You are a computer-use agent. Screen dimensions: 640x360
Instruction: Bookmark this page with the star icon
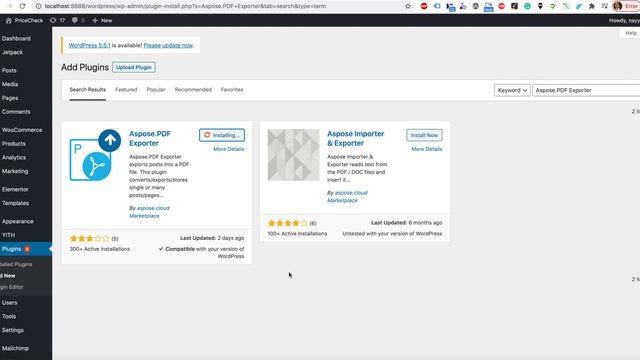(x=408, y=6)
